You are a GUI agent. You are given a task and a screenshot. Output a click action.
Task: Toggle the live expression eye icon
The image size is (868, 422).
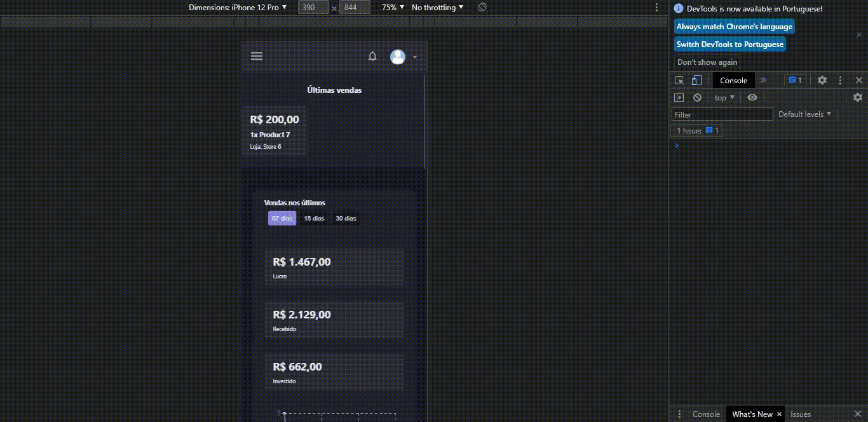752,97
